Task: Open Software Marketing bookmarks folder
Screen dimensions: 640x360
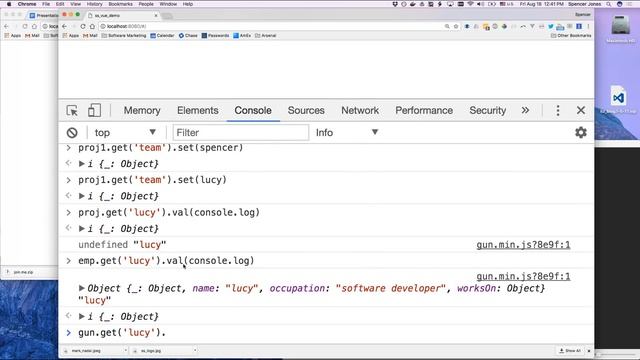Action: (124, 36)
